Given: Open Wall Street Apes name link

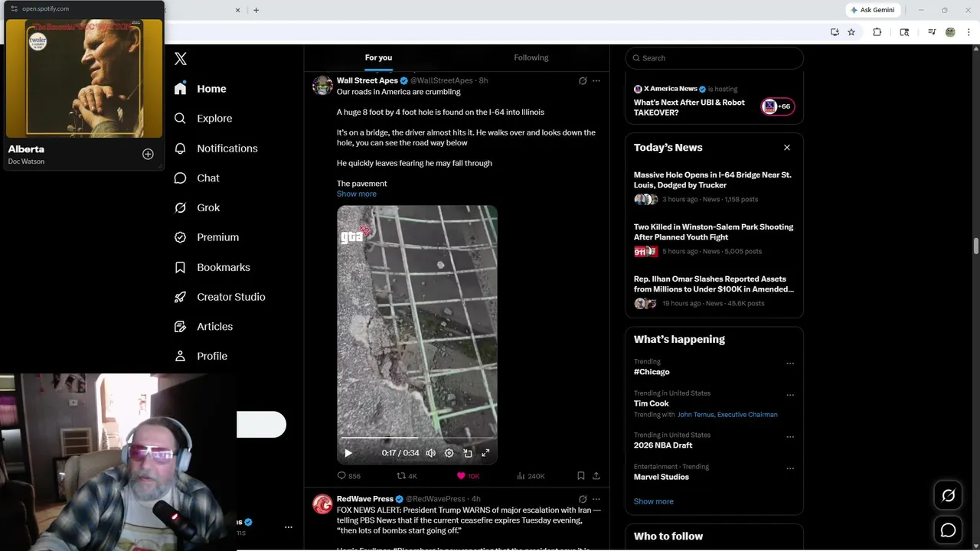Looking at the screenshot, I should point(367,80).
